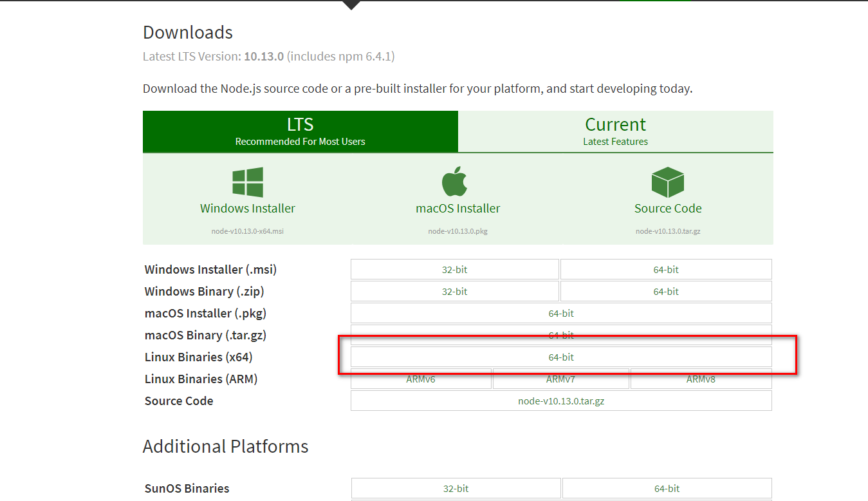This screenshot has width=868, height=501.
Task: Open the Windows Installer link
Action: coord(248,208)
